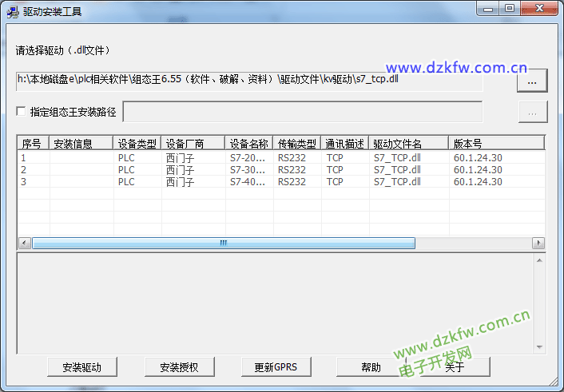This screenshot has height=392, width=564.
Task: Click the log pane's down scroll arrow
Action: [x=539, y=347]
